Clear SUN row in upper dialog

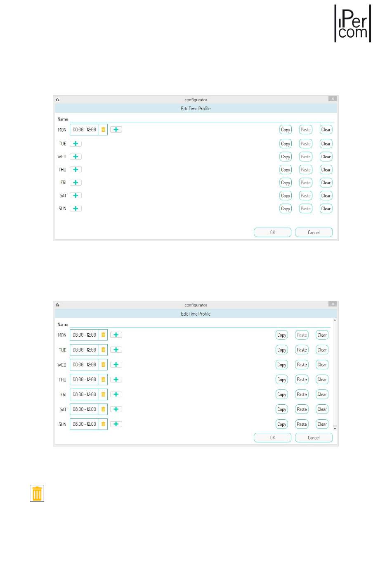(x=326, y=209)
